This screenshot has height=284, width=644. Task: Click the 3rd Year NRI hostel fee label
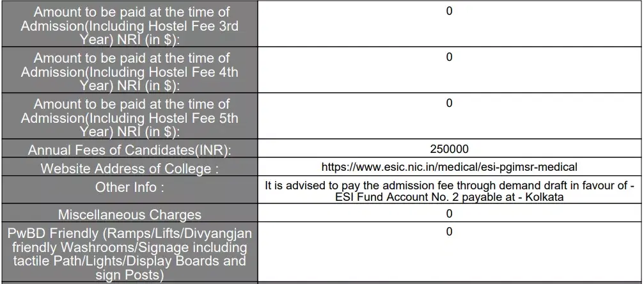129,26
